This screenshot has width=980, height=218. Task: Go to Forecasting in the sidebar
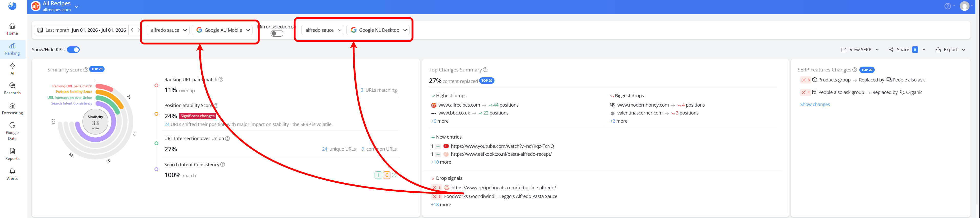click(12, 109)
